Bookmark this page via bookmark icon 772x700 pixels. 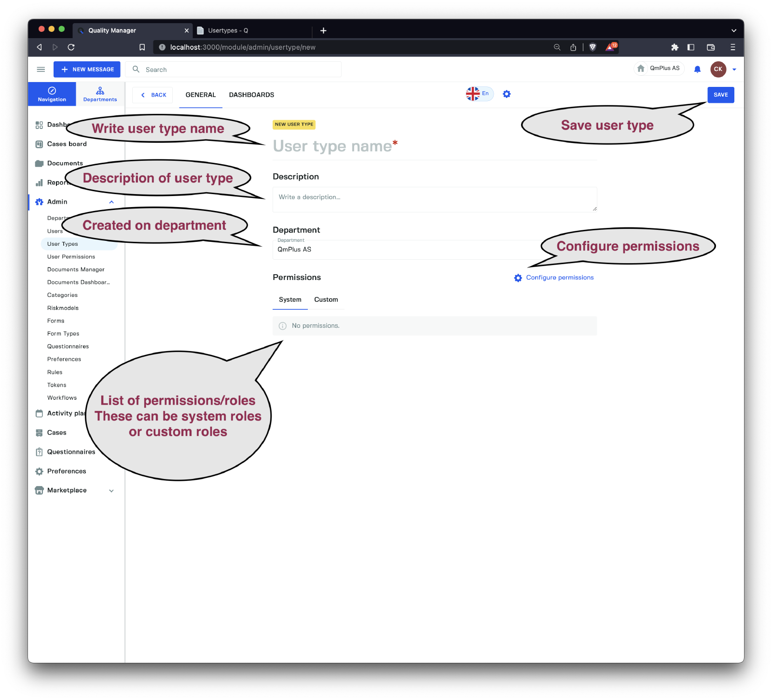(142, 47)
